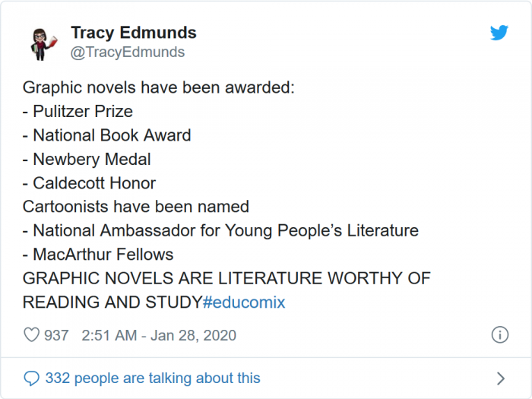Click the "Graphic novels have been awarded:" sentence
The image size is (532, 399).
[x=158, y=87]
